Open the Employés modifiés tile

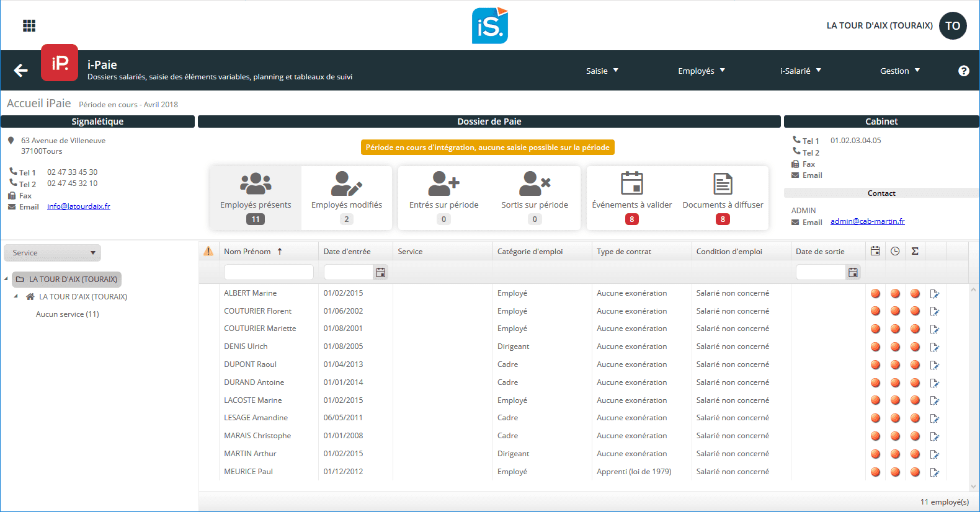(347, 198)
